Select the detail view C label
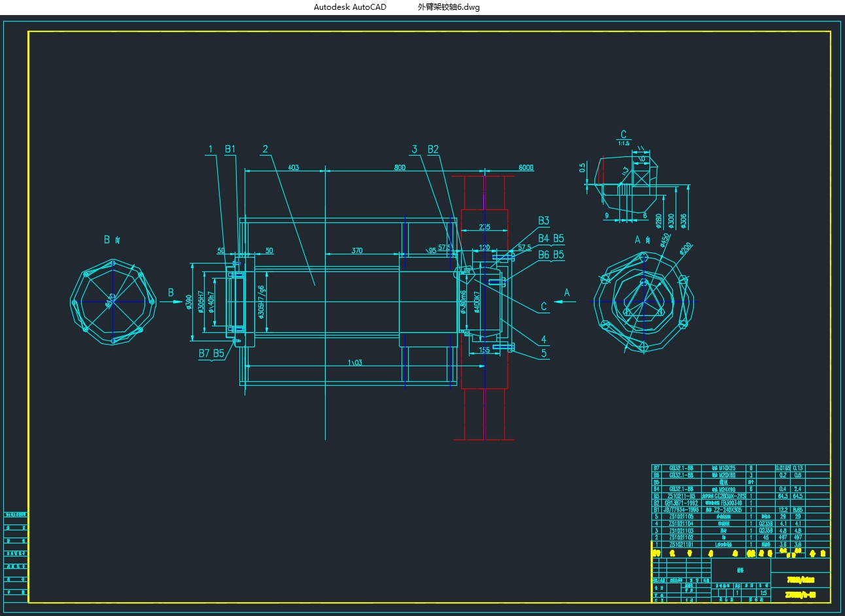845x616 pixels. pyautogui.click(x=623, y=135)
